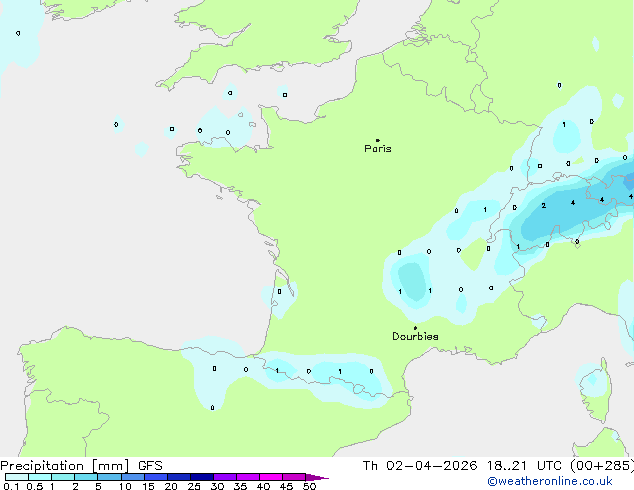Click the legend value label 45
The width and height of the screenshot is (634, 490).
tap(286, 486)
